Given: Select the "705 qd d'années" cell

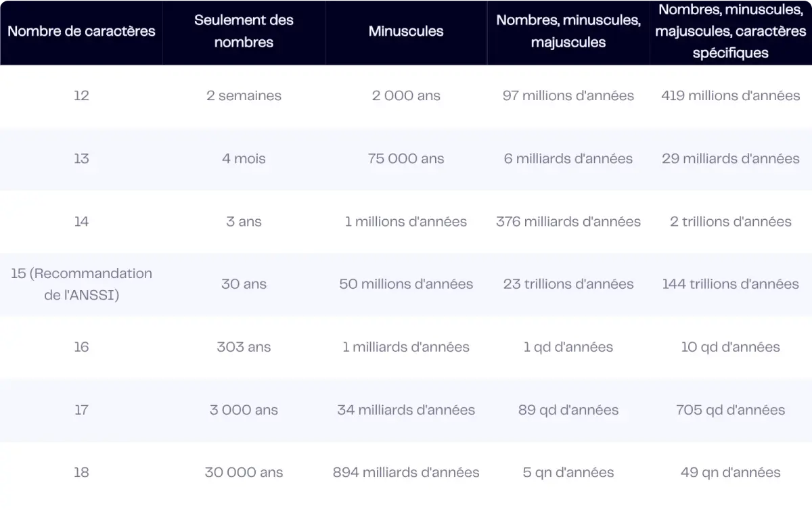Looking at the screenshot, I should pos(731,410).
